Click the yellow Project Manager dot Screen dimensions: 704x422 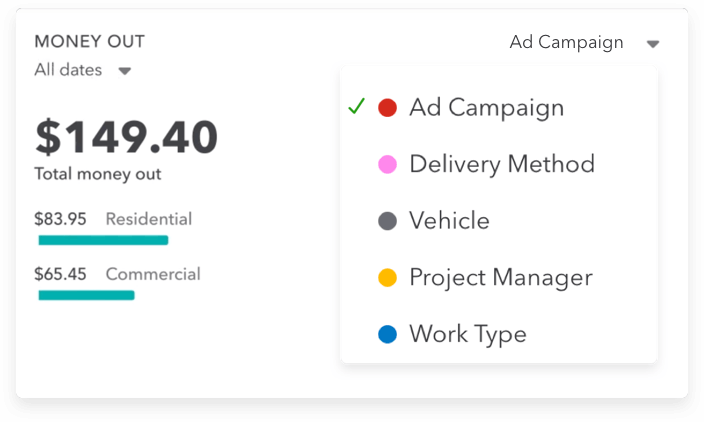388,278
